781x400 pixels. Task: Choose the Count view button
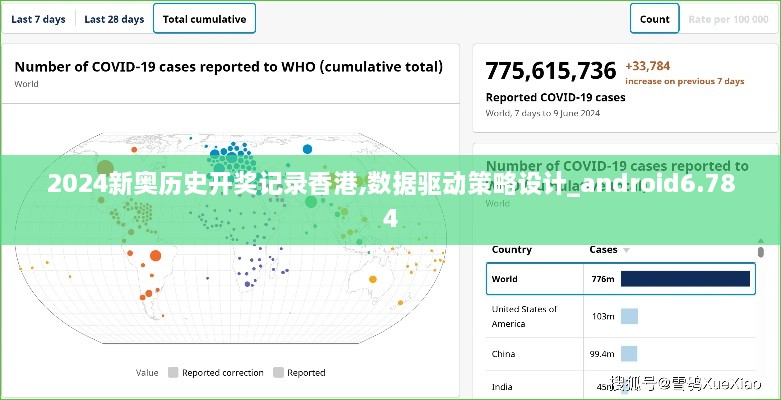tap(654, 19)
